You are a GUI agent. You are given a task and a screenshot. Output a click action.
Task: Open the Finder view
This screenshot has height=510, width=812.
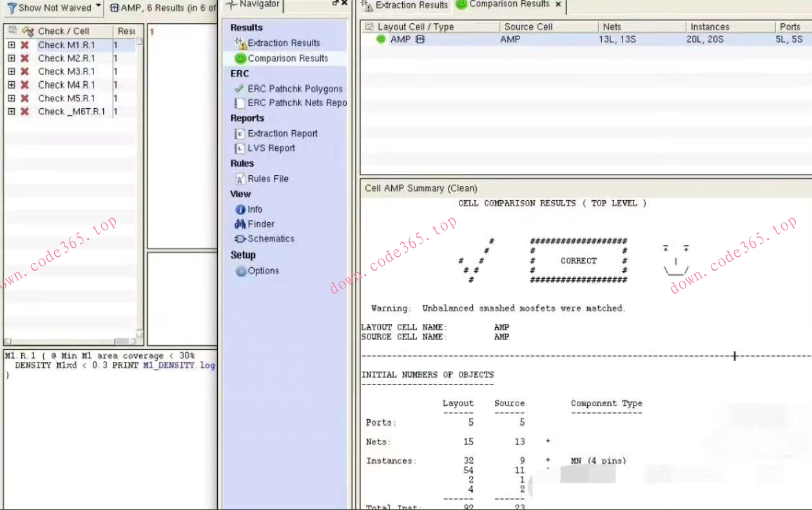pos(260,224)
